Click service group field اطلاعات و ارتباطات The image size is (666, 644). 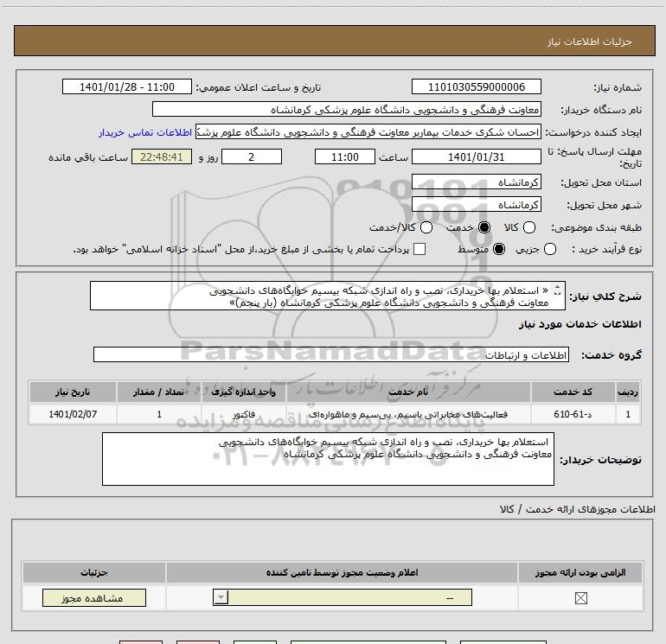click(x=331, y=355)
